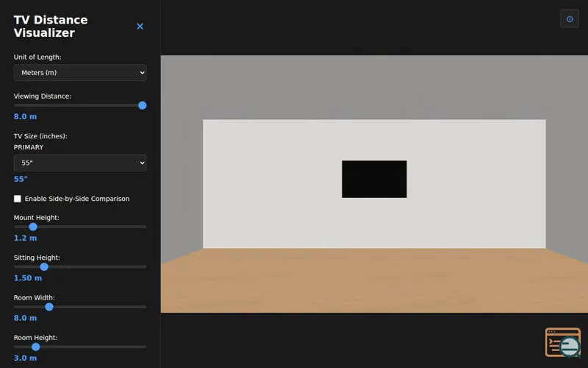Click the Room Width slider handle

click(x=49, y=307)
